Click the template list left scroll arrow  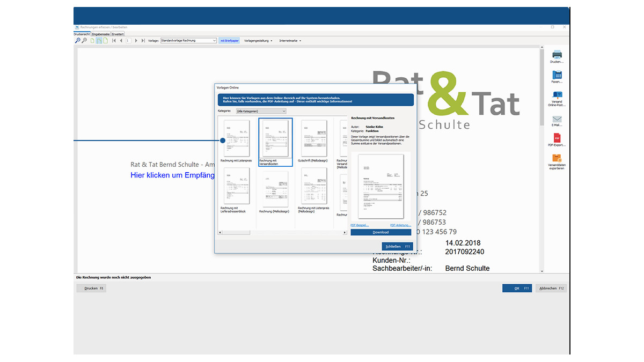point(219,232)
